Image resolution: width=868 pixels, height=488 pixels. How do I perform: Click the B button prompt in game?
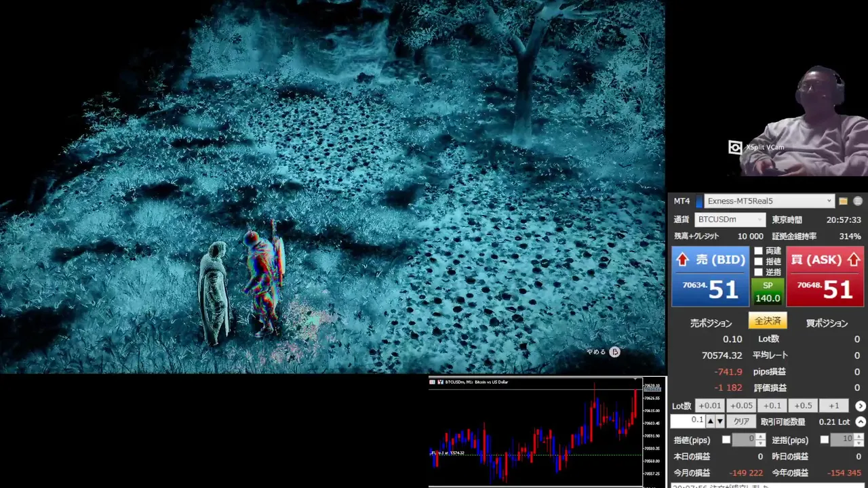tap(614, 352)
